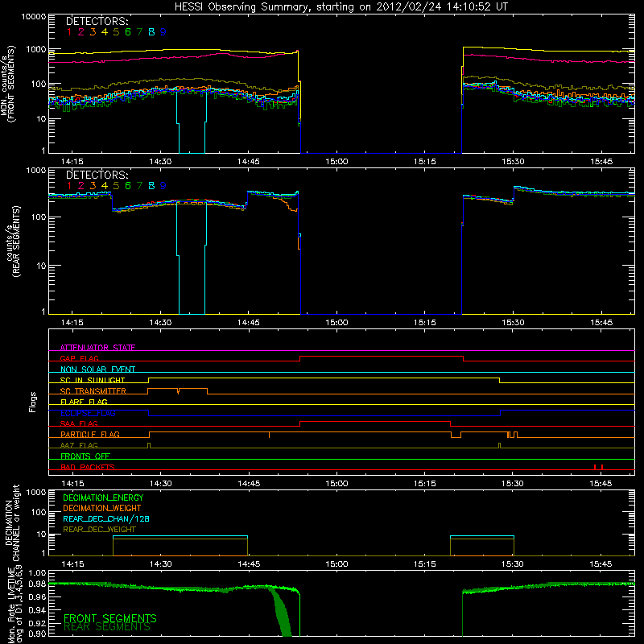This screenshot has height=644, width=644.
Task: Click DETECTORS: heading in front segments plot
Action: (x=97, y=21)
